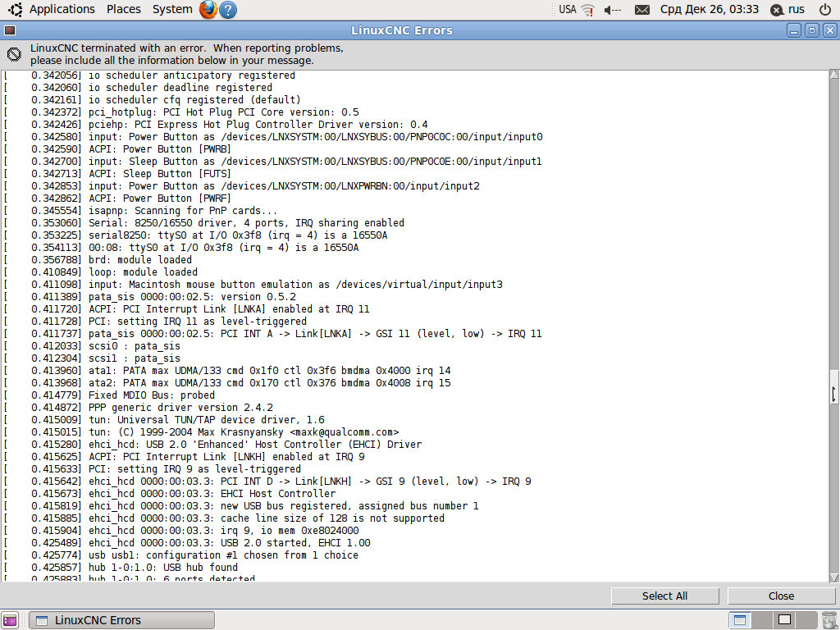Screen dimensions: 840x630
Task: Open the window menu icon in title bar
Action: tap(10, 30)
